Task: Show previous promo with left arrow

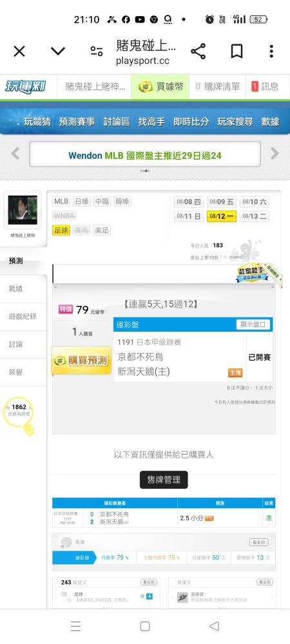Action: (15, 154)
